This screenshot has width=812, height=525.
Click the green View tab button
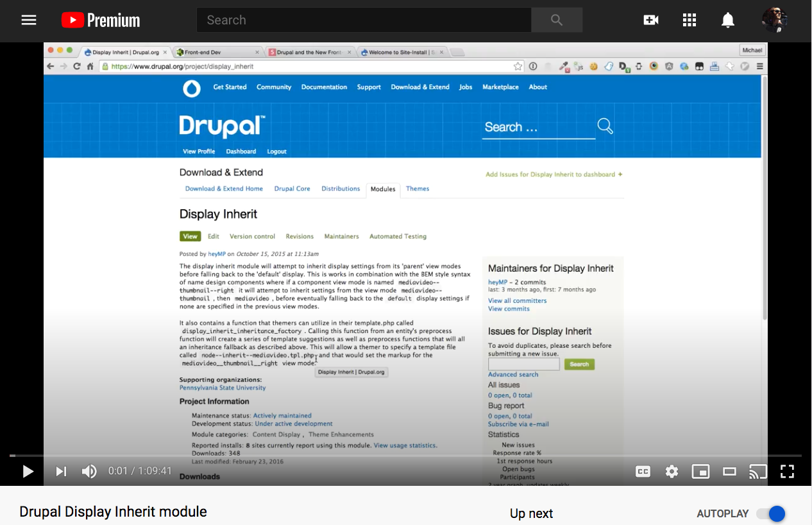tap(190, 236)
